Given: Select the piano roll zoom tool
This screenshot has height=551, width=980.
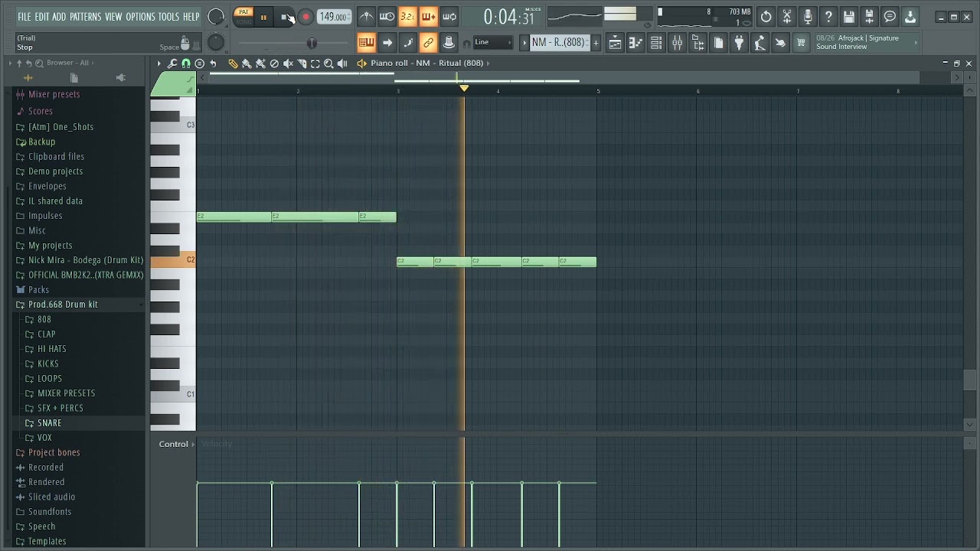Looking at the screenshot, I should tap(328, 64).
